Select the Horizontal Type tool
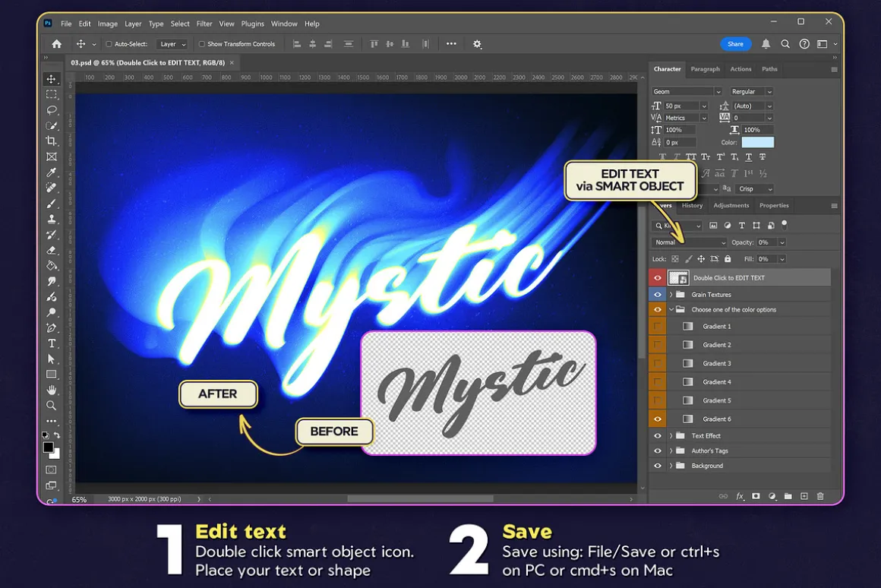This screenshot has width=881, height=588. [x=52, y=343]
